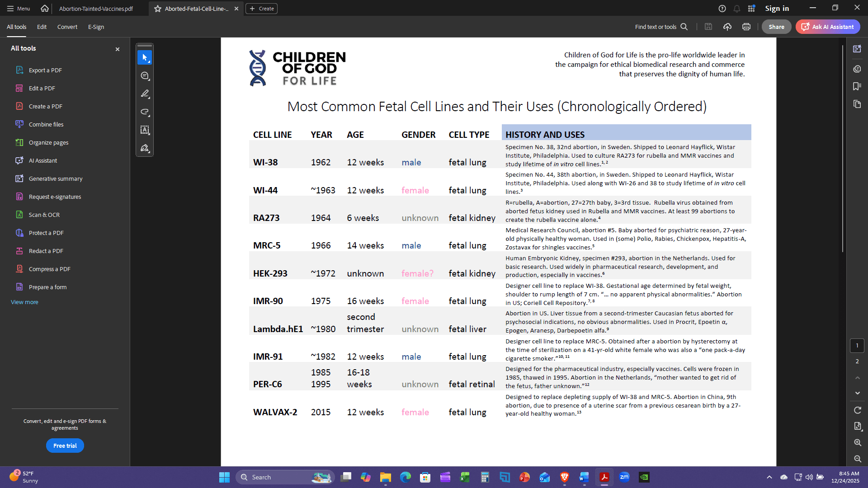Zoom in using magnifier plus icon
This screenshot has height=488, width=868.
[x=857, y=443]
